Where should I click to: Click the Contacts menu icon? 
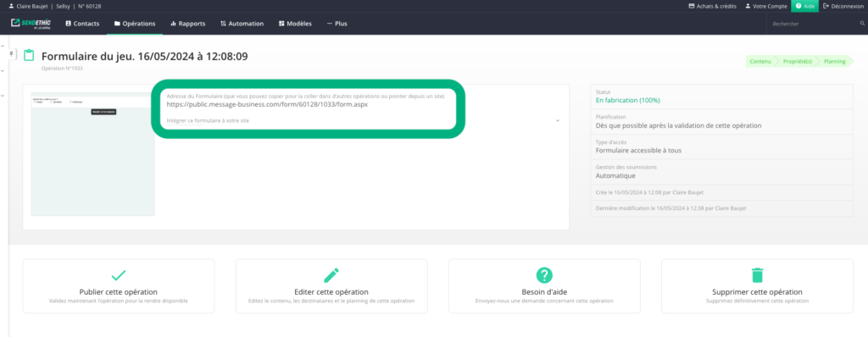[x=69, y=24]
